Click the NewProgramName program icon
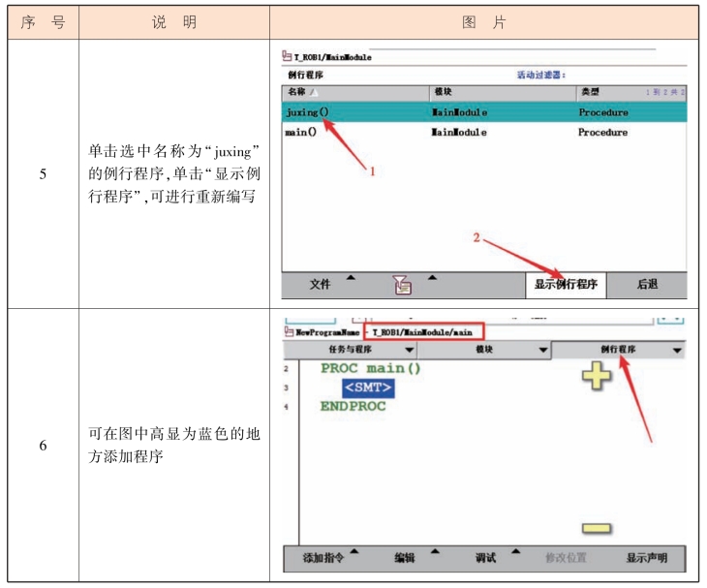The height and width of the screenshot is (588, 707). (289, 332)
